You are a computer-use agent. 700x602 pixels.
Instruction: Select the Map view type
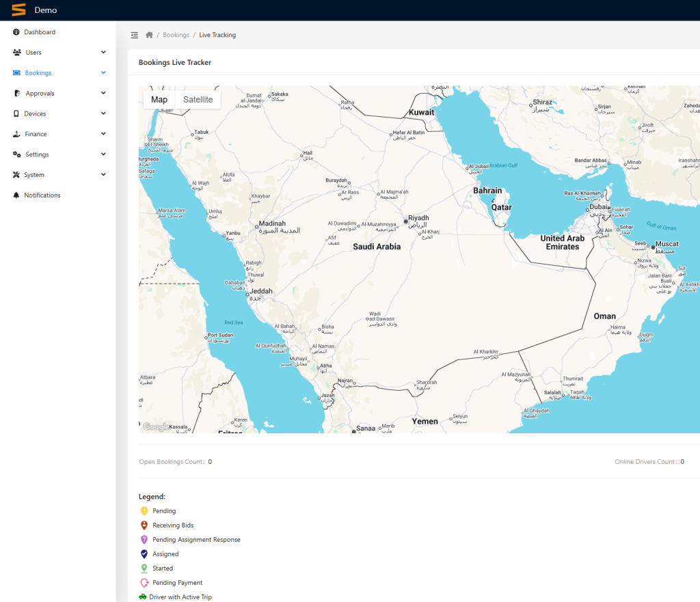(x=159, y=100)
